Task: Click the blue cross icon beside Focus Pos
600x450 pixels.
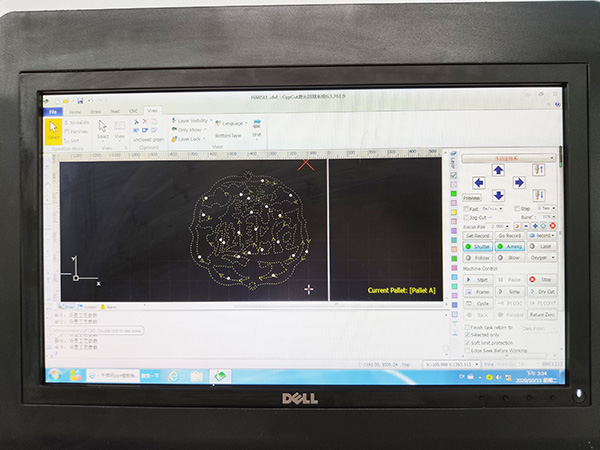Action: (x=535, y=226)
